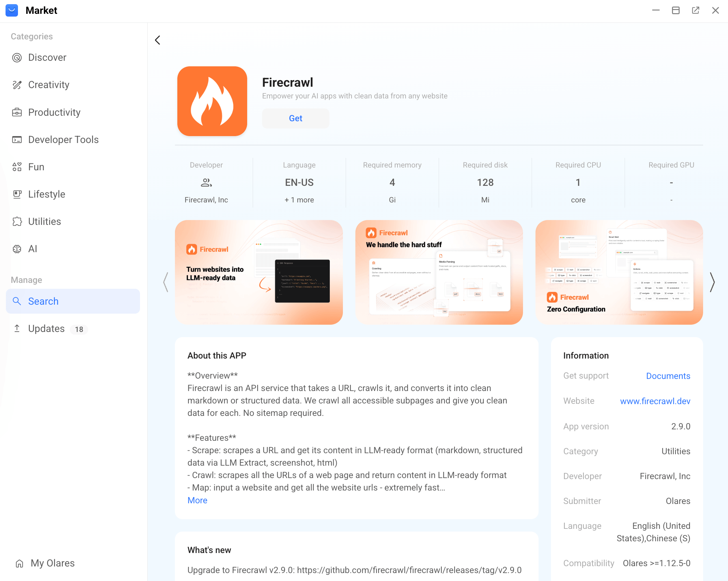Click the EN-US language value
Image resolution: width=728 pixels, height=581 pixels.
(299, 182)
